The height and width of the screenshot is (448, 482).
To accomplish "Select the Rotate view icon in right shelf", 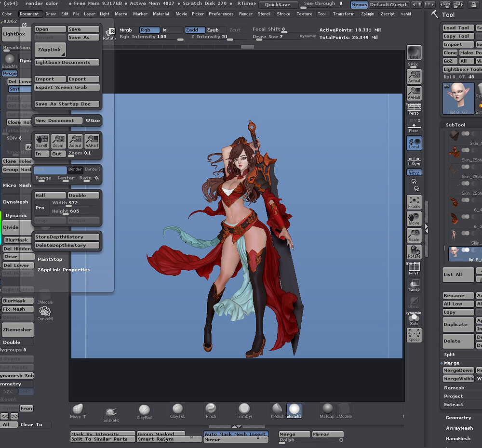I will pyautogui.click(x=414, y=252).
